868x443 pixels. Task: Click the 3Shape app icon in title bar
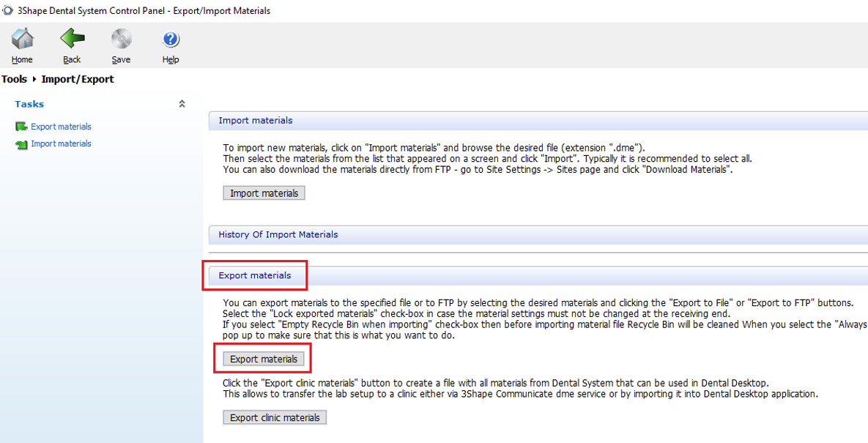coord(7,10)
